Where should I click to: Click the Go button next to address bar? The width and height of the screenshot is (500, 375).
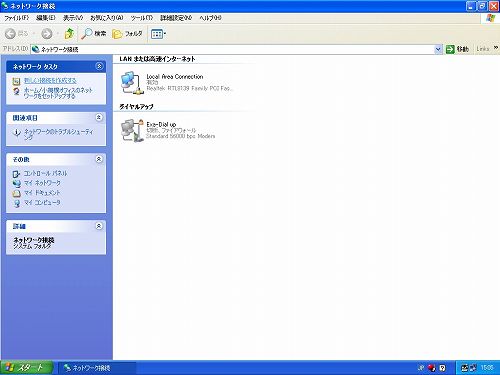point(457,49)
